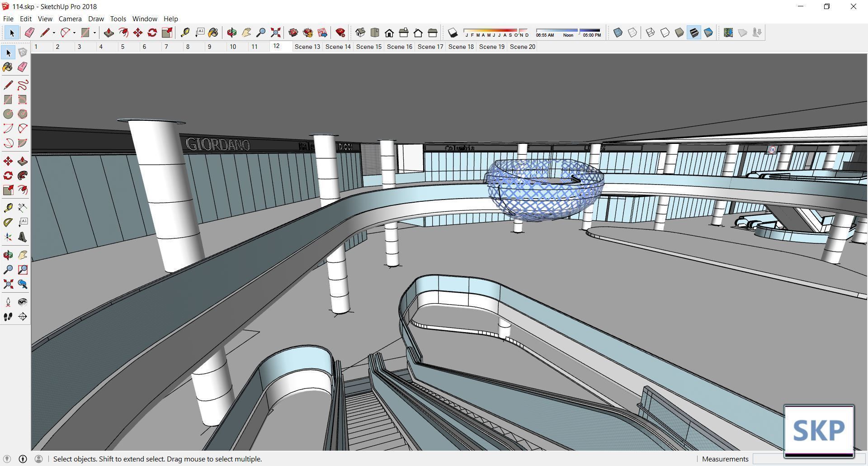Select the Make Component tool
The height and width of the screenshot is (466, 868).
tap(23, 52)
